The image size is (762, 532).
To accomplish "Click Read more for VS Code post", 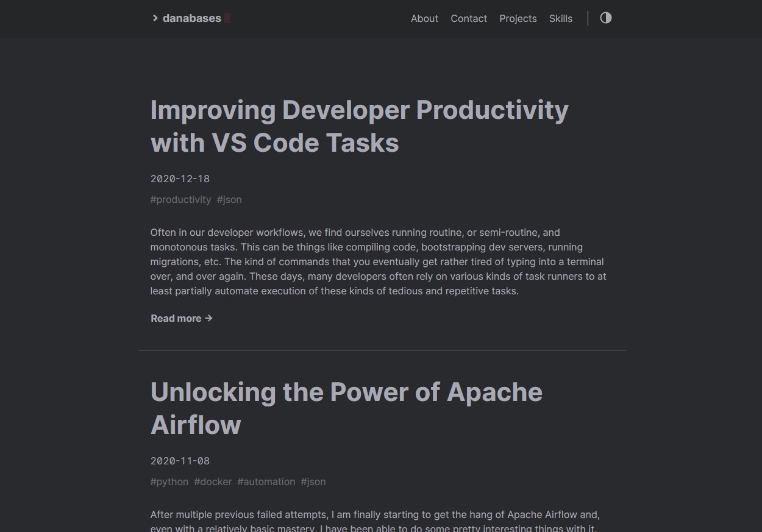I will pyautogui.click(x=176, y=318).
